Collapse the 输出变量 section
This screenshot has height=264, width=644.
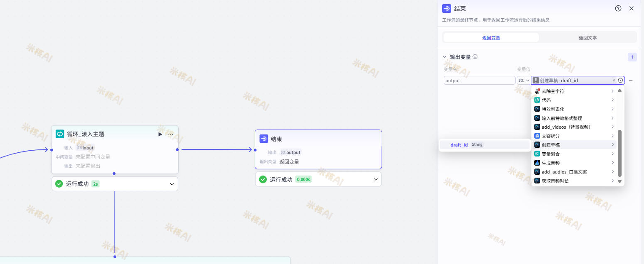(444, 57)
